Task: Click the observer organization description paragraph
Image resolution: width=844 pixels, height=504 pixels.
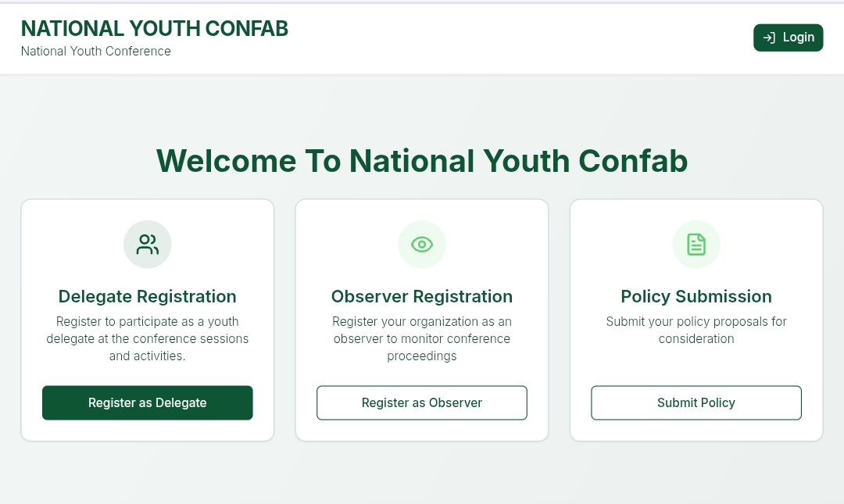Action: tap(422, 338)
